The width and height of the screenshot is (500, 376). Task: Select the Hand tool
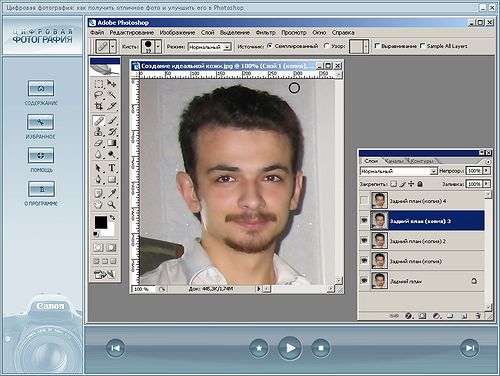point(99,204)
